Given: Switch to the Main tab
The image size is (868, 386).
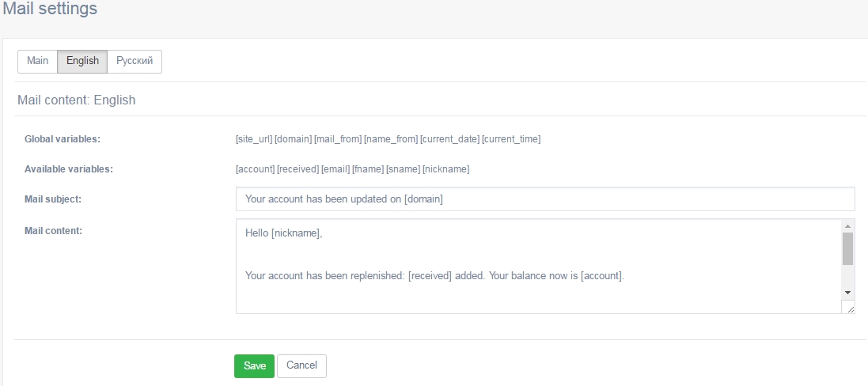Looking at the screenshot, I should click(x=38, y=62).
